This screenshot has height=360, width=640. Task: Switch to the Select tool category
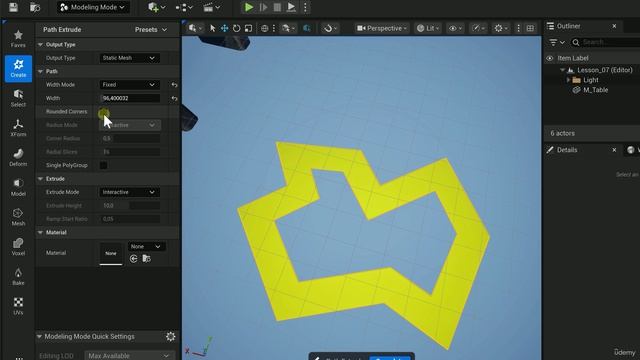[18, 98]
